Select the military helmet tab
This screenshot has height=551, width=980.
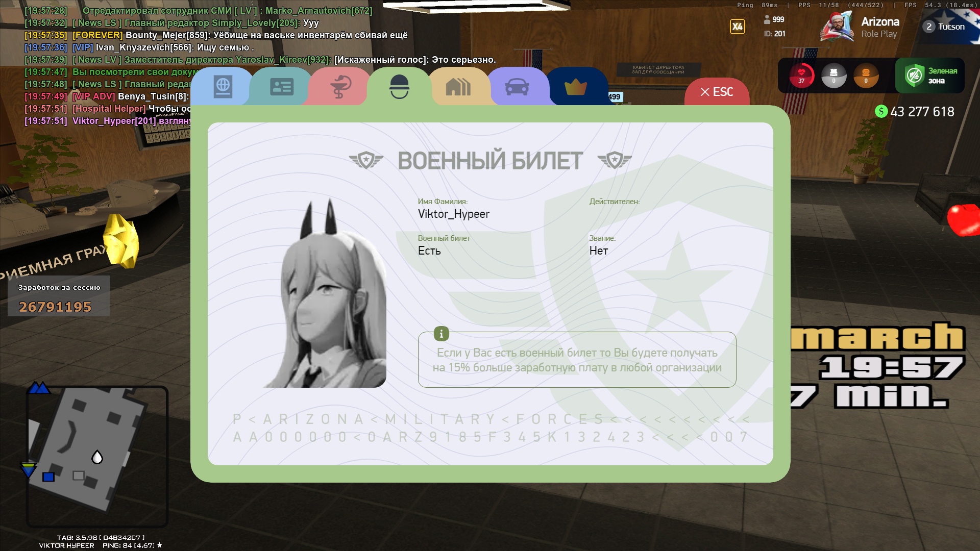coord(399,87)
